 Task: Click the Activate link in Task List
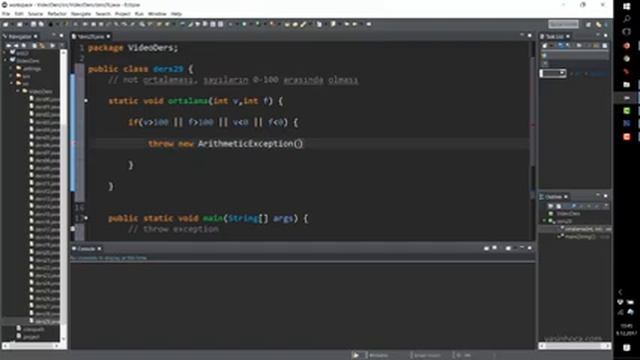coord(598,73)
